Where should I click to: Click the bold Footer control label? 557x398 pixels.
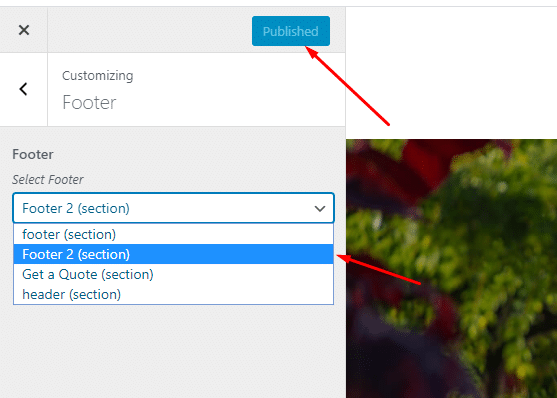tap(33, 155)
